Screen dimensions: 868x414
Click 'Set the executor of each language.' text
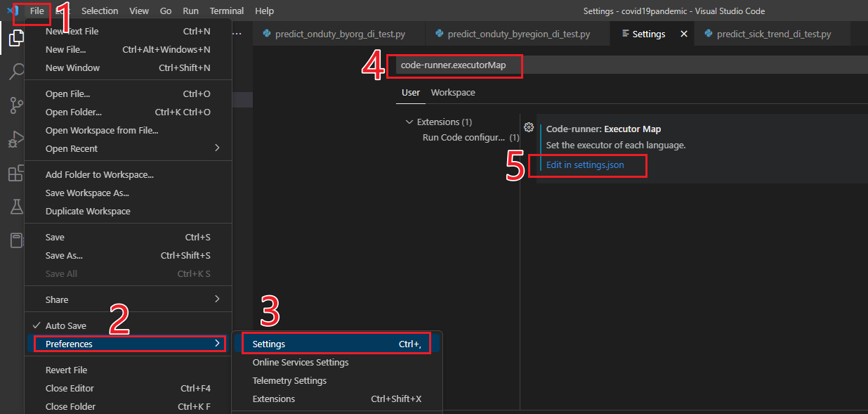pyautogui.click(x=616, y=145)
